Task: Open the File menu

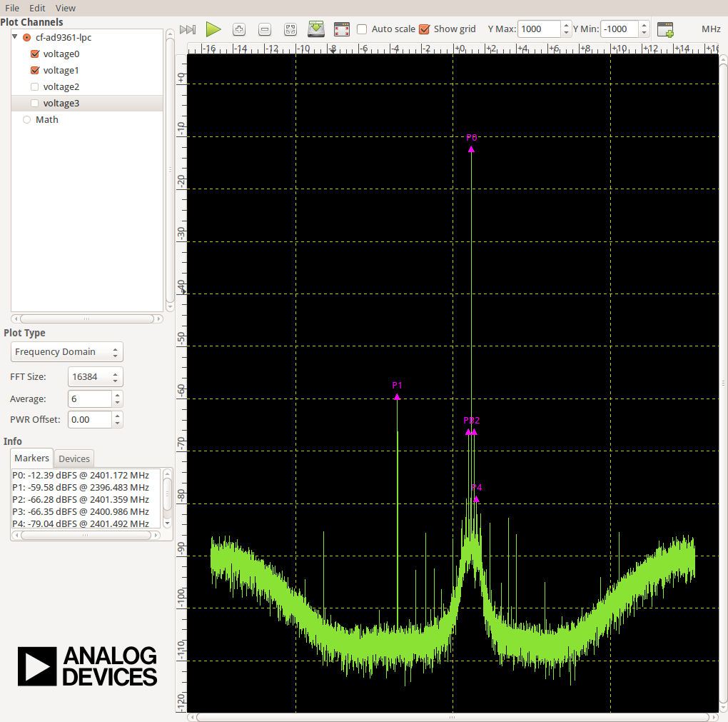Action: pyautogui.click(x=12, y=8)
